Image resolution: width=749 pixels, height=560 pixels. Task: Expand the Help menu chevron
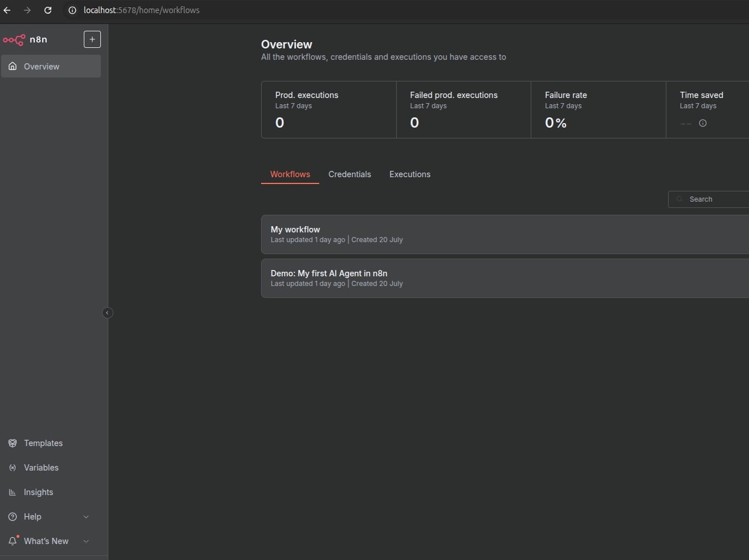[86, 517]
